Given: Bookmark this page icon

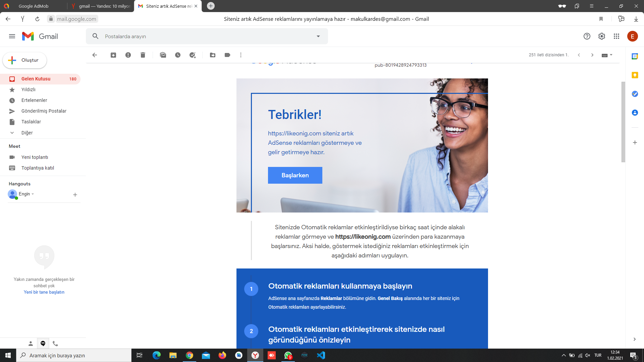Looking at the screenshot, I should (x=601, y=19).
